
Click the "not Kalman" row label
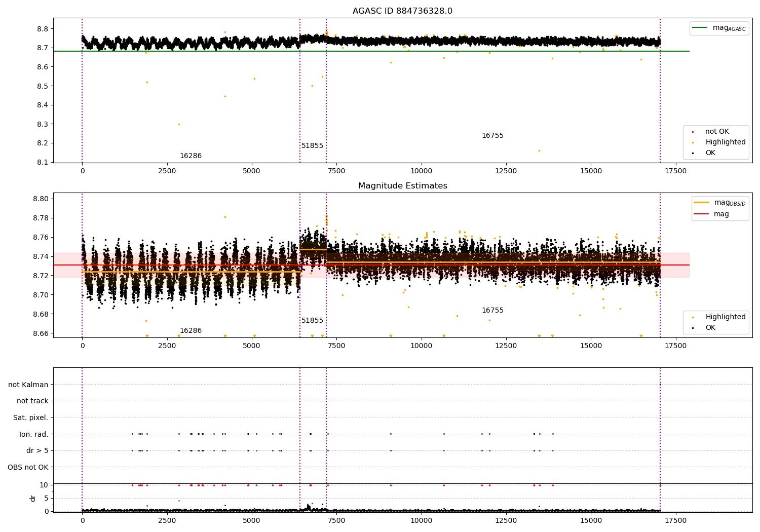(x=28, y=385)
